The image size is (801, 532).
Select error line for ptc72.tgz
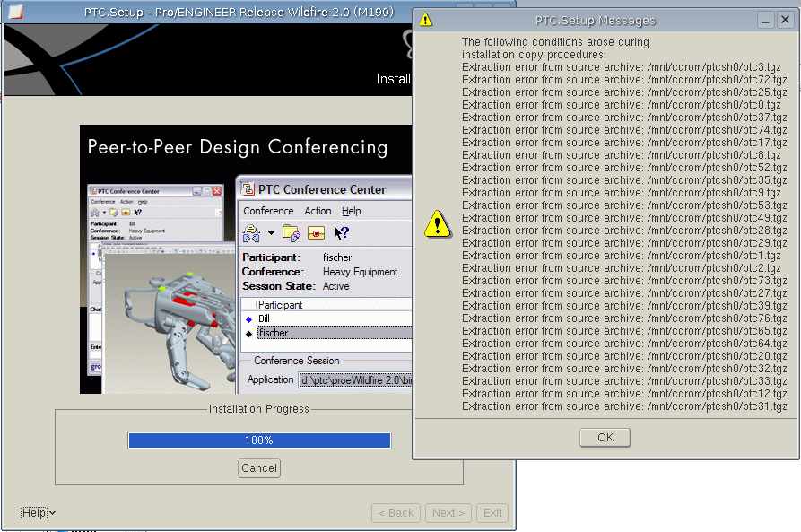click(x=624, y=80)
